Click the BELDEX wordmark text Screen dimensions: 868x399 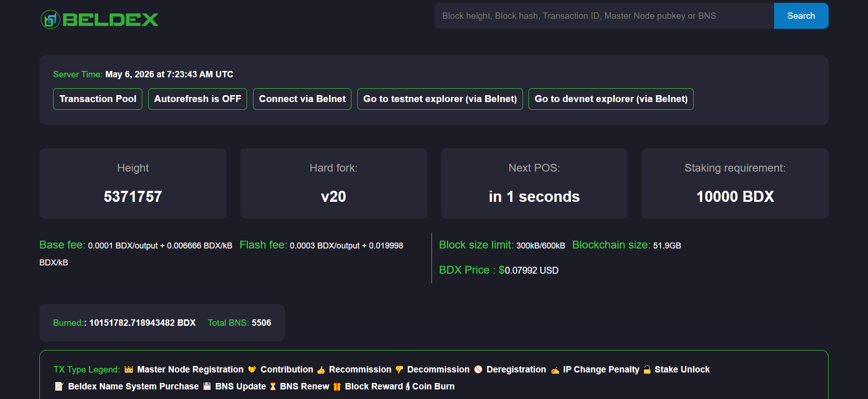tap(110, 20)
